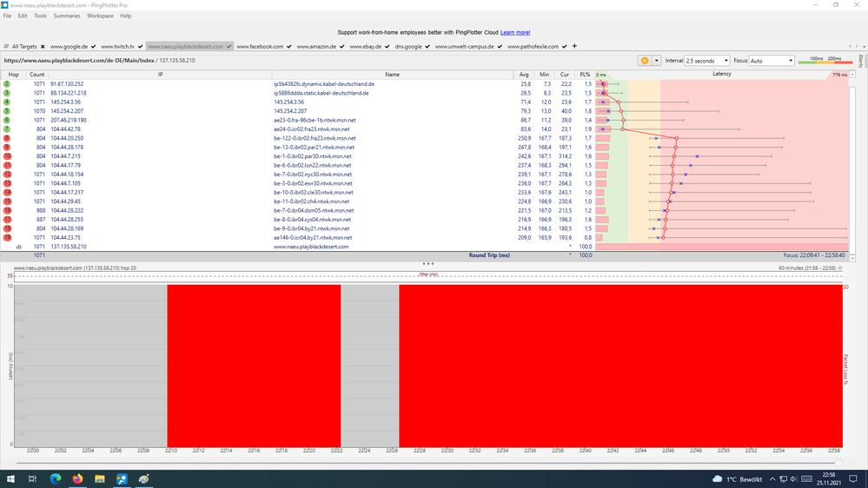Image resolution: width=868 pixels, height=488 pixels.
Task: Open the notification center icon
Action: point(853,479)
